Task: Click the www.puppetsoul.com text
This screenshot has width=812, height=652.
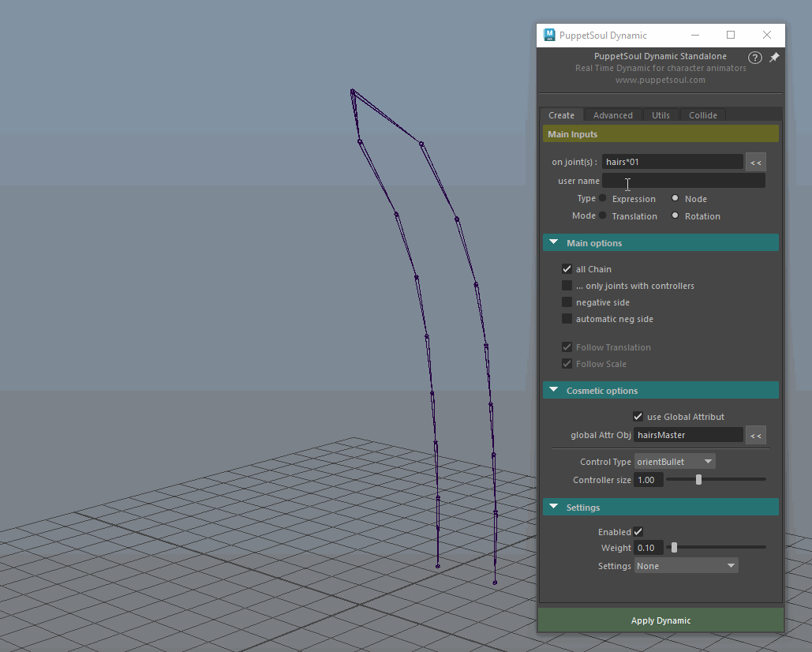Action: tap(660, 80)
